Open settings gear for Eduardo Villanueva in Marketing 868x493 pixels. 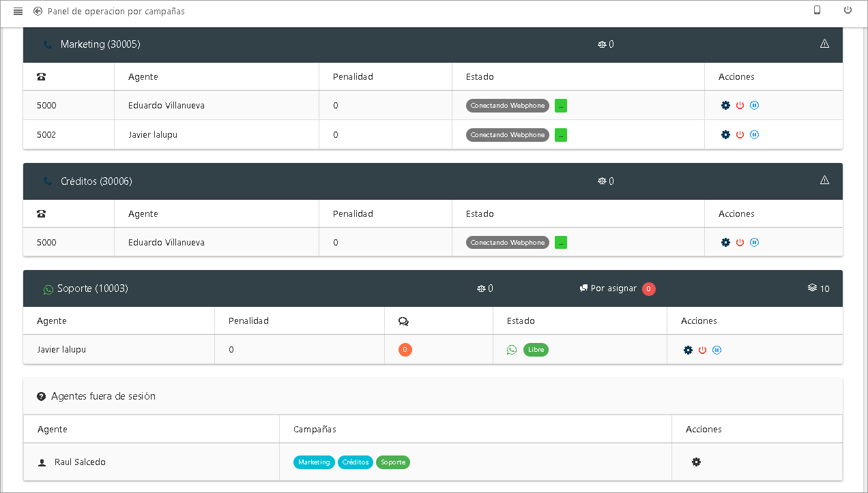click(x=725, y=106)
